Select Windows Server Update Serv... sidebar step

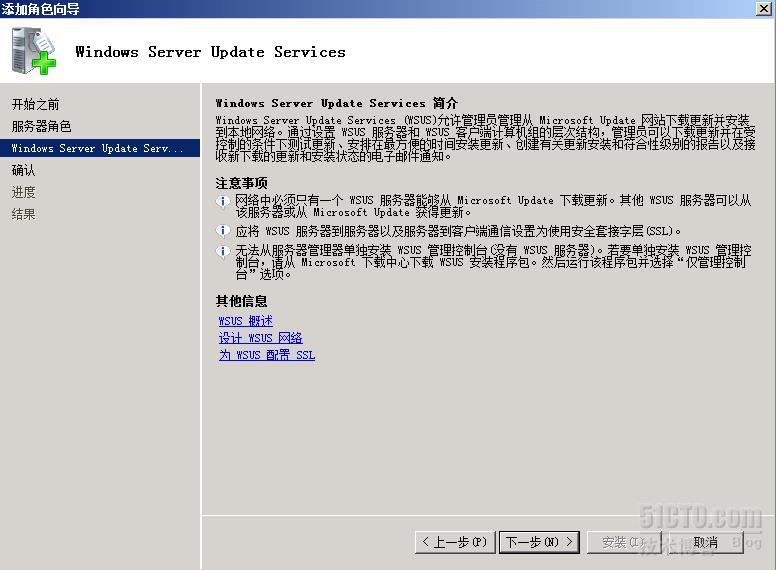(100, 148)
